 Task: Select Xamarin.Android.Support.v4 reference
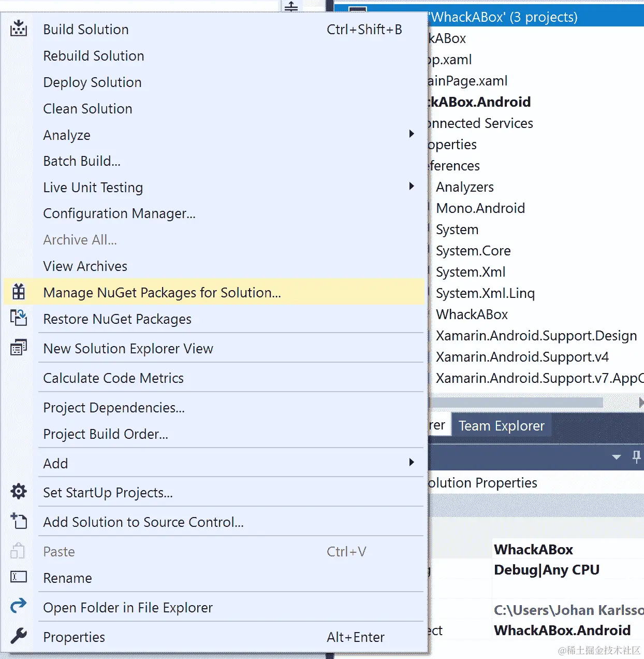coord(522,357)
